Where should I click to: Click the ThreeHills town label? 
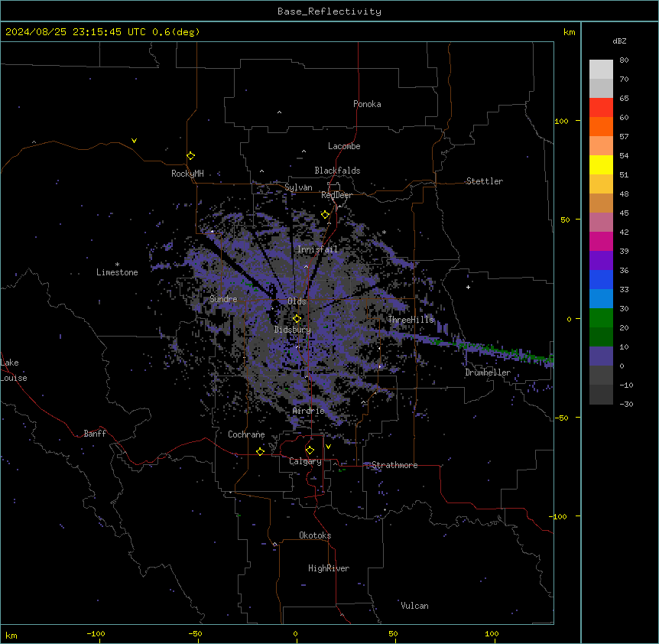pyautogui.click(x=411, y=320)
